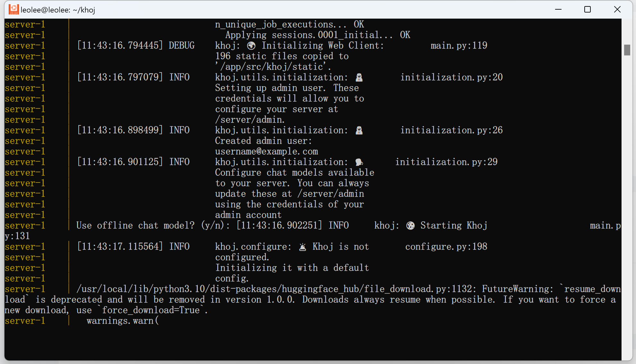Click the globe emoji before Initializing Web Client
The width and height of the screenshot is (636, 364).
[x=251, y=46]
